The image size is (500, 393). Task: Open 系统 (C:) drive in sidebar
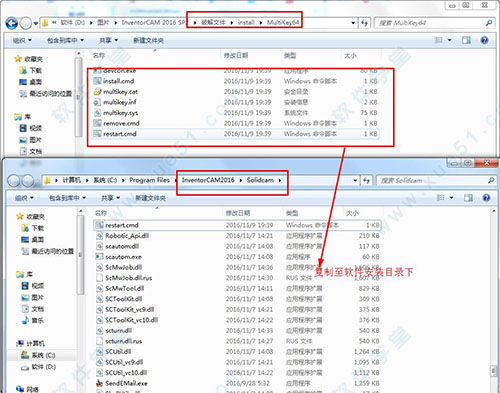(38, 355)
